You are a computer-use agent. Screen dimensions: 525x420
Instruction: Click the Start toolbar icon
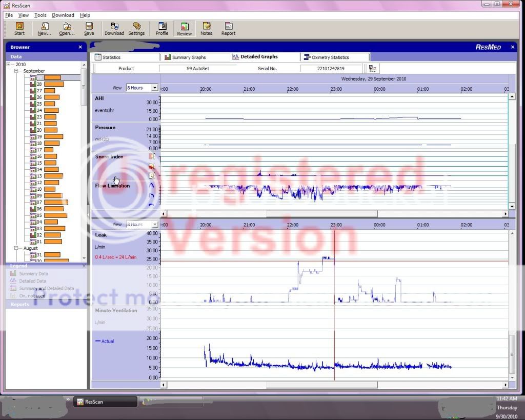[x=19, y=29]
